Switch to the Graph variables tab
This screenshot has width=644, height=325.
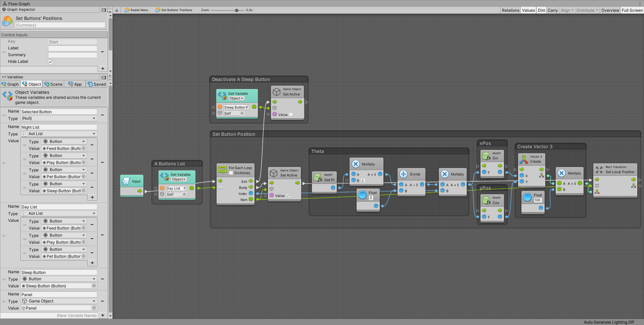click(10, 84)
